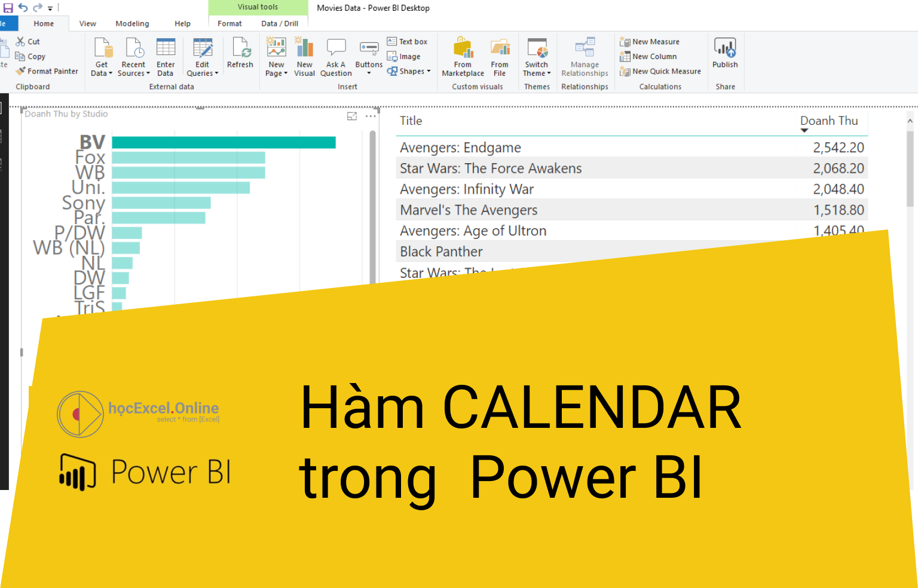Click the Enter Data table icon
Image resolution: width=918 pixels, height=588 pixels.
coord(166,48)
